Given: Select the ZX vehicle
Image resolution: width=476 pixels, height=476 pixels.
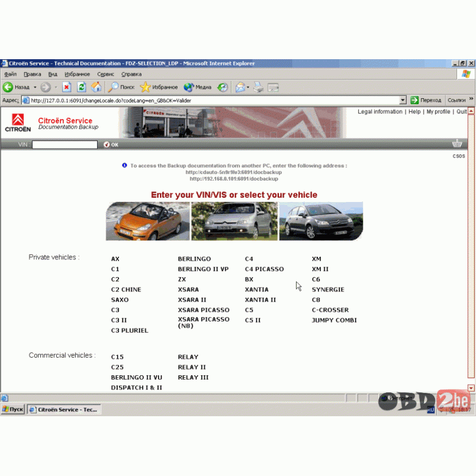Looking at the screenshot, I should click(x=182, y=279).
